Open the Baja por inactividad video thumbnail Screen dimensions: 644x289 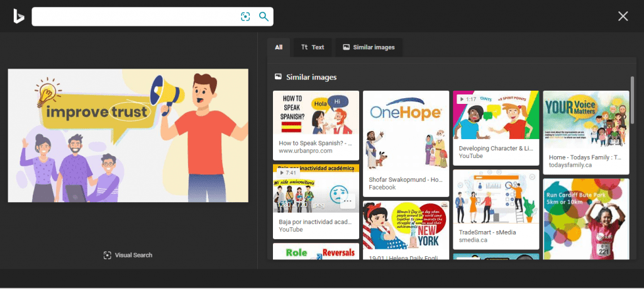point(316,188)
